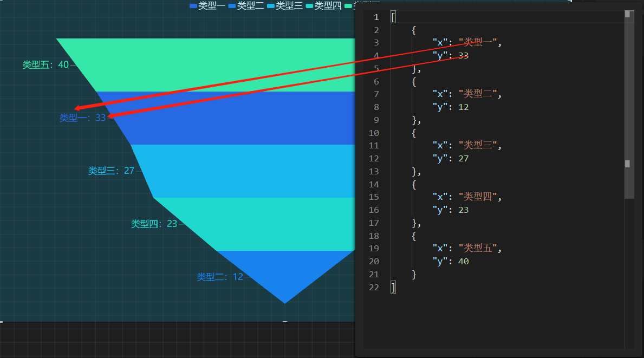Screen dimensions: 644x358
Task: Click line number 18 in the editor gutter
Action: 374,236
